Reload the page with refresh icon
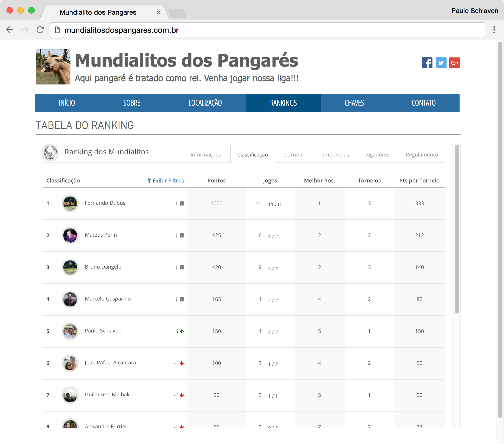Screen dimensions: 504x444 click(40, 30)
